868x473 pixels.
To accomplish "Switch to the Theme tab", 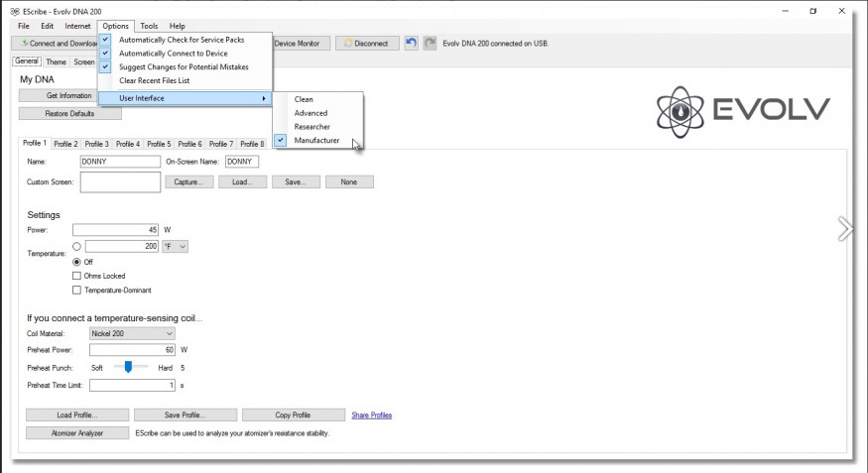I will click(56, 61).
